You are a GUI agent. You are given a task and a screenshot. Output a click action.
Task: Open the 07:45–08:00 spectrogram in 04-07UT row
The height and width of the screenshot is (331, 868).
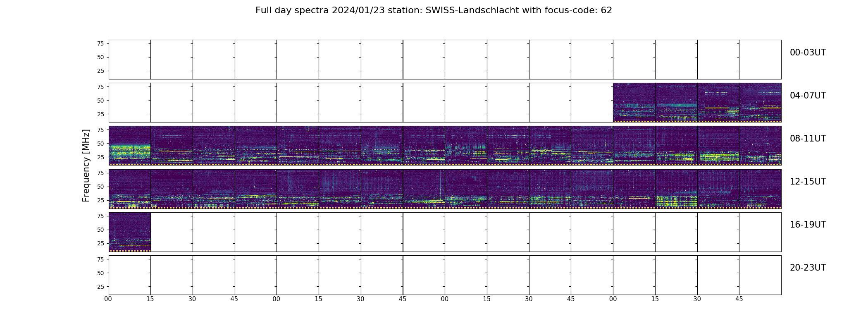click(760, 103)
